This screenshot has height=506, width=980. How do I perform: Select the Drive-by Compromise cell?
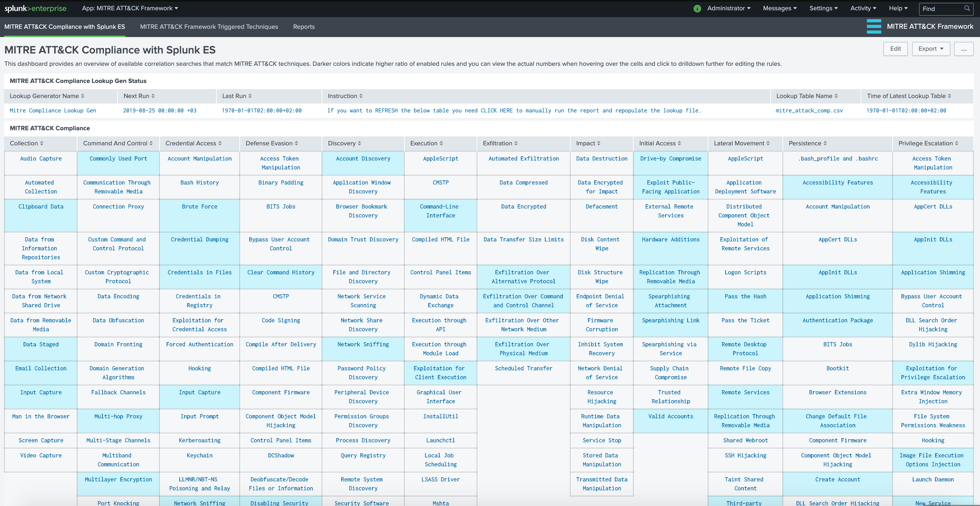pyautogui.click(x=670, y=163)
